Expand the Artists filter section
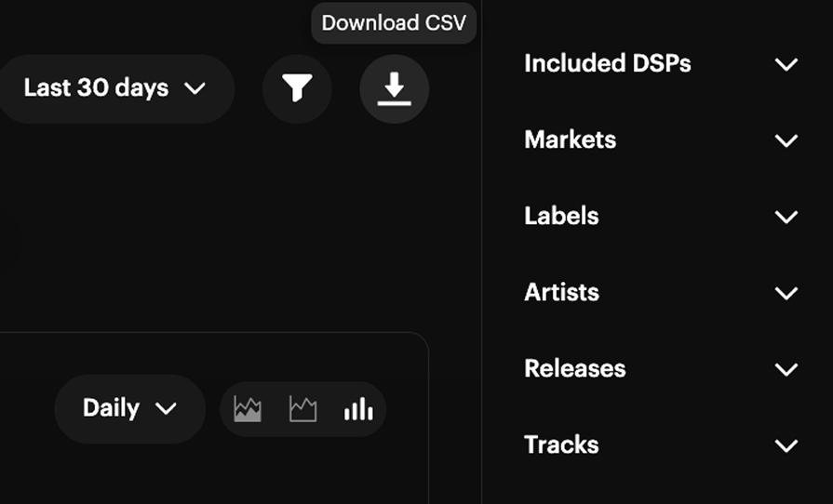This screenshot has height=504, width=833. click(661, 293)
